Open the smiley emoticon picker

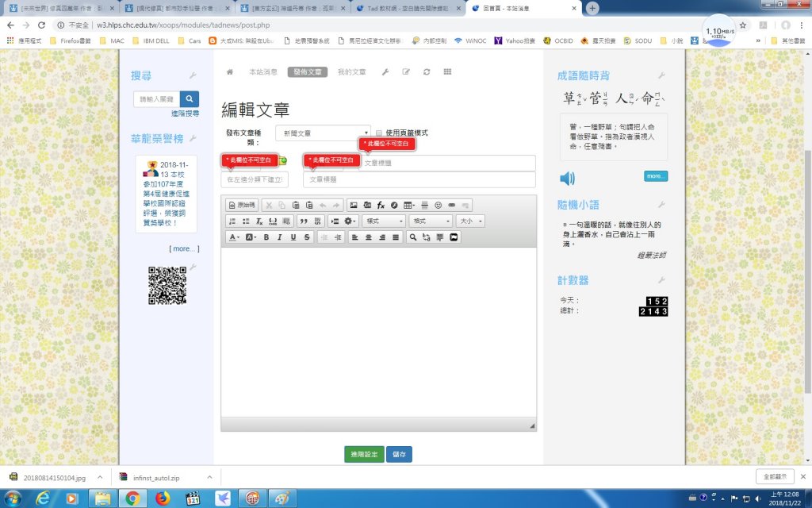[x=438, y=205]
